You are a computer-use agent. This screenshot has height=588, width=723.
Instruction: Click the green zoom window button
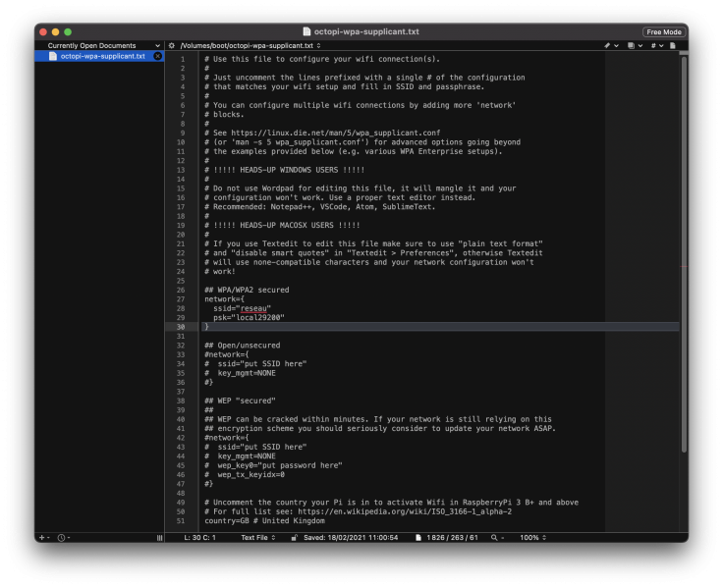tap(68, 31)
